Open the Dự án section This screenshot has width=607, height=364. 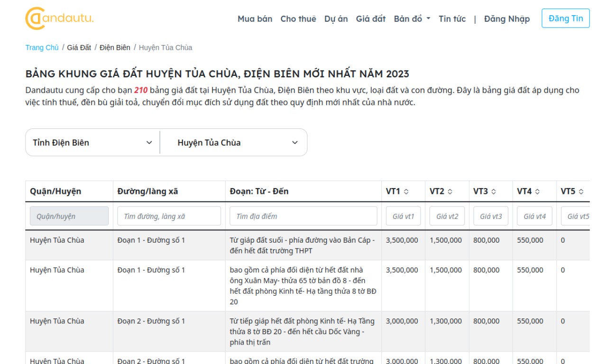point(336,19)
